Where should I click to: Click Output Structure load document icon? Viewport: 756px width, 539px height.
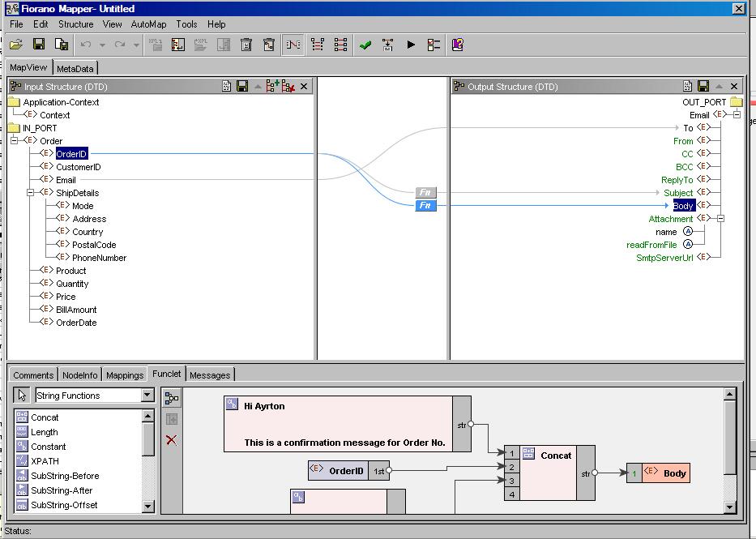(688, 86)
